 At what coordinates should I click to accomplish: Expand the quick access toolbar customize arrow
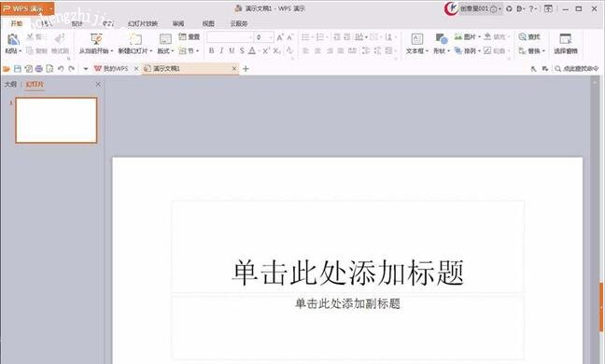click(86, 69)
